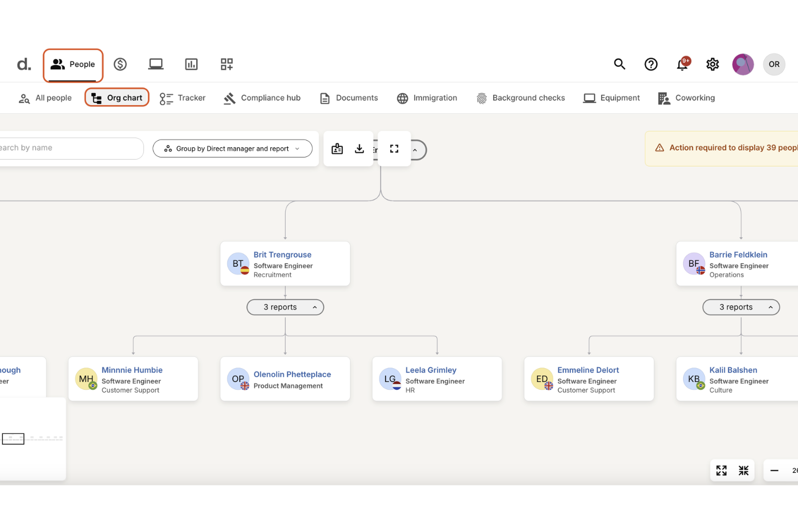Viewport: 798px width, 532px height.
Task: Click the minimap thumbnail in bottom left
Action: pyautogui.click(x=32, y=438)
